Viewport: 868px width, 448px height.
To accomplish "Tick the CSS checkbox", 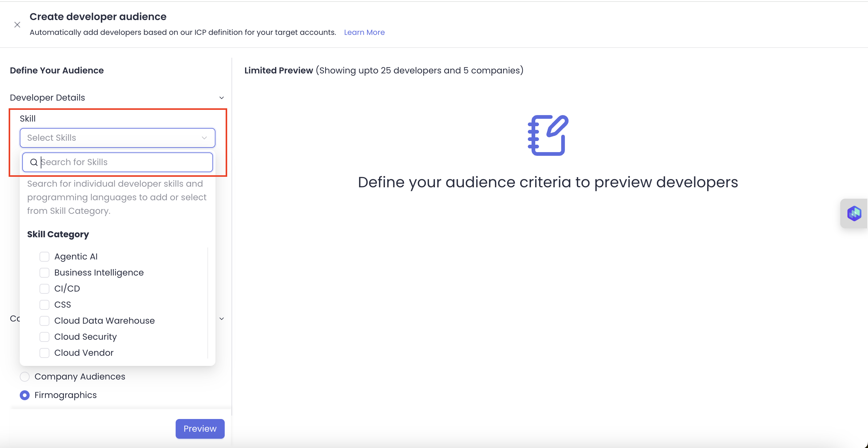I will tap(44, 305).
